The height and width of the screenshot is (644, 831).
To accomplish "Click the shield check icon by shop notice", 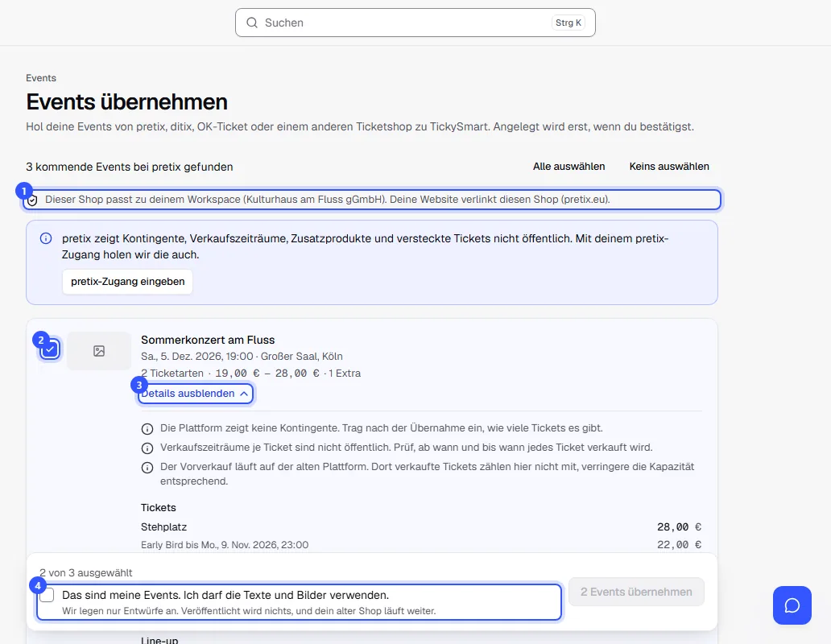I will 32,200.
